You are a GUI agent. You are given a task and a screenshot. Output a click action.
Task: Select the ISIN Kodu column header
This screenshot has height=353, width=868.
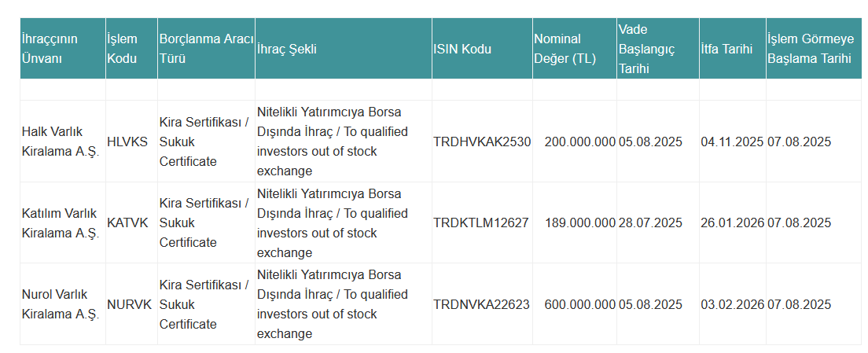482,49
